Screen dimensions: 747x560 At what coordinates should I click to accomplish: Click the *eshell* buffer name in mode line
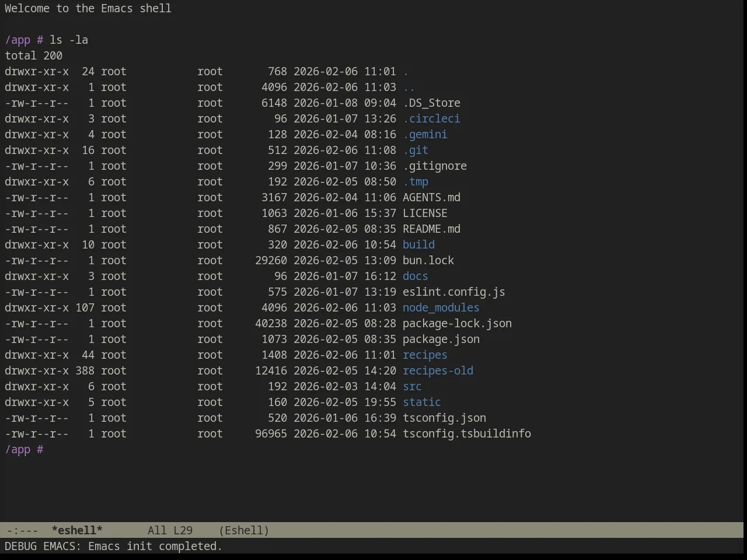[x=77, y=530]
